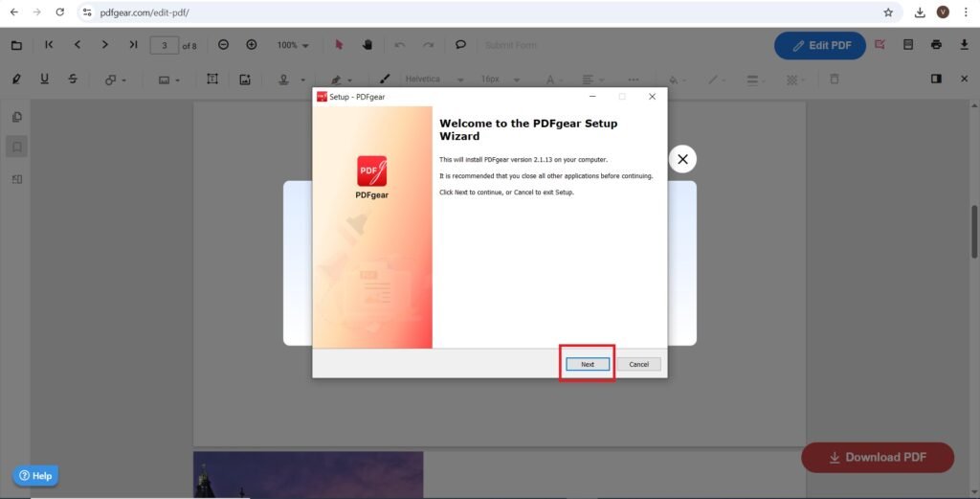The height and width of the screenshot is (499, 980).
Task: Open the Help widget
Action: (x=35, y=475)
